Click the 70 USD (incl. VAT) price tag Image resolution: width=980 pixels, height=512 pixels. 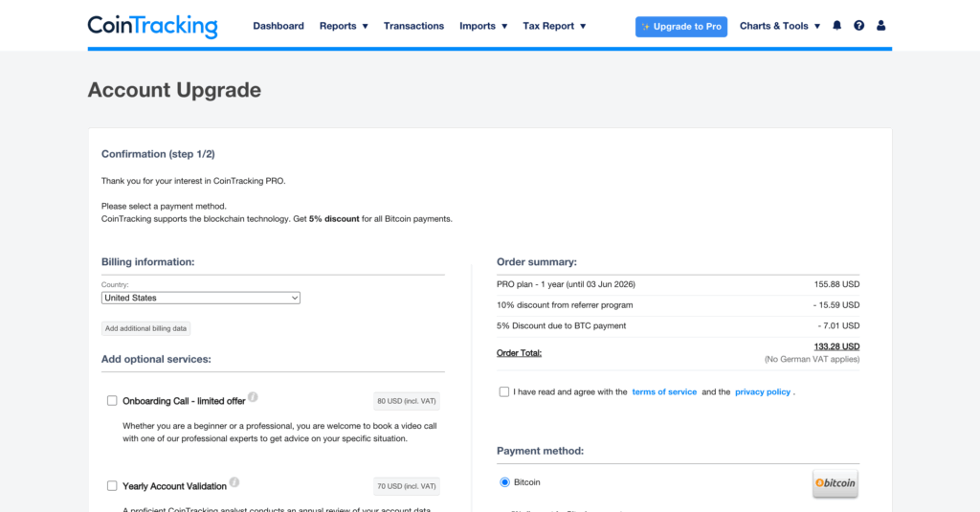[406, 486]
